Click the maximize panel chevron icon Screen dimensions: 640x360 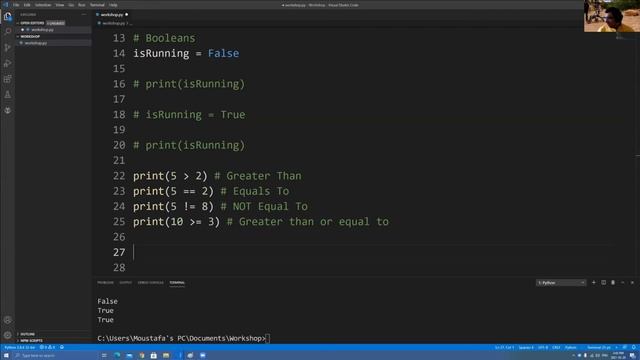click(623, 282)
